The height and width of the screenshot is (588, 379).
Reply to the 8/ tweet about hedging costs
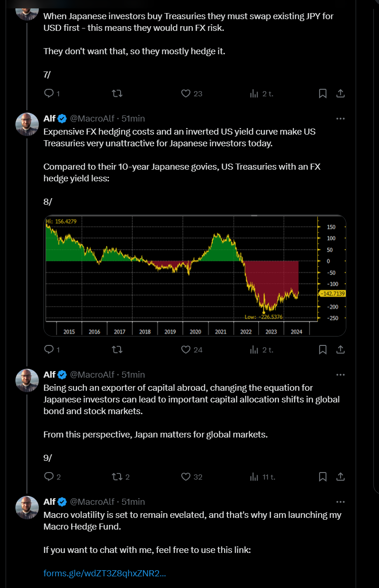(49, 350)
